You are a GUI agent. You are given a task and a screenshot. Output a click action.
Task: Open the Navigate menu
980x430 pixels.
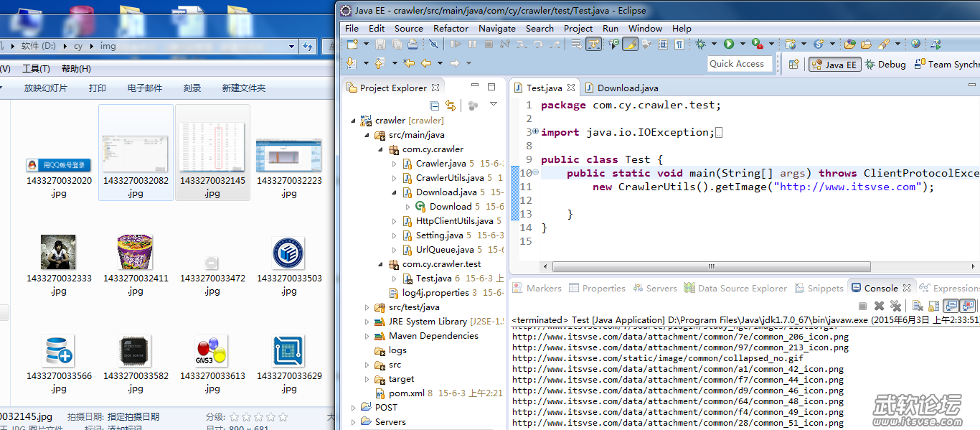[x=497, y=29]
